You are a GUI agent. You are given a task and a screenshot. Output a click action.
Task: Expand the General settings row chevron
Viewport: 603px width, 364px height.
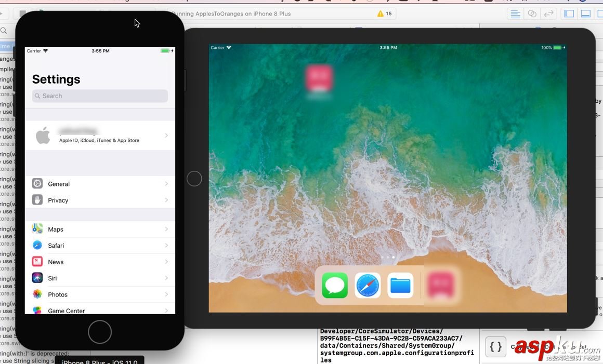coord(166,183)
